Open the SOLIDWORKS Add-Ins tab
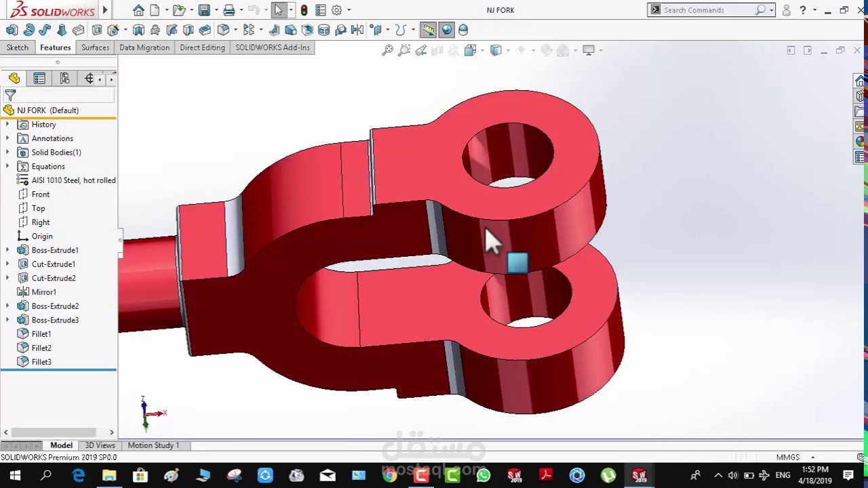The image size is (868, 488). point(273,47)
